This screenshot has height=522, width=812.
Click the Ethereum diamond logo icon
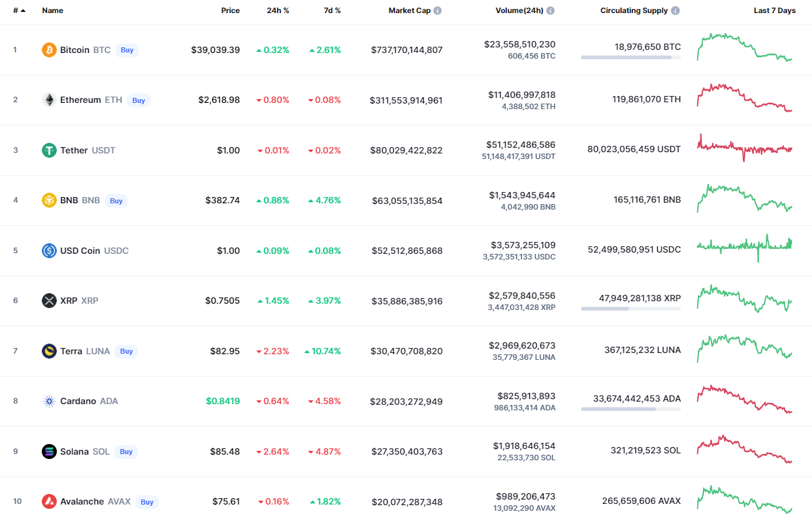[x=49, y=100]
